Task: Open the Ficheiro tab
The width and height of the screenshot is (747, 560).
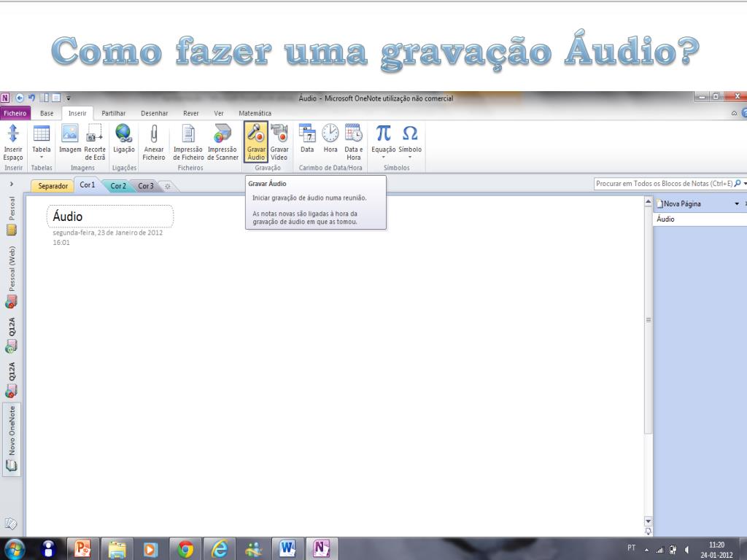Action: (x=15, y=113)
